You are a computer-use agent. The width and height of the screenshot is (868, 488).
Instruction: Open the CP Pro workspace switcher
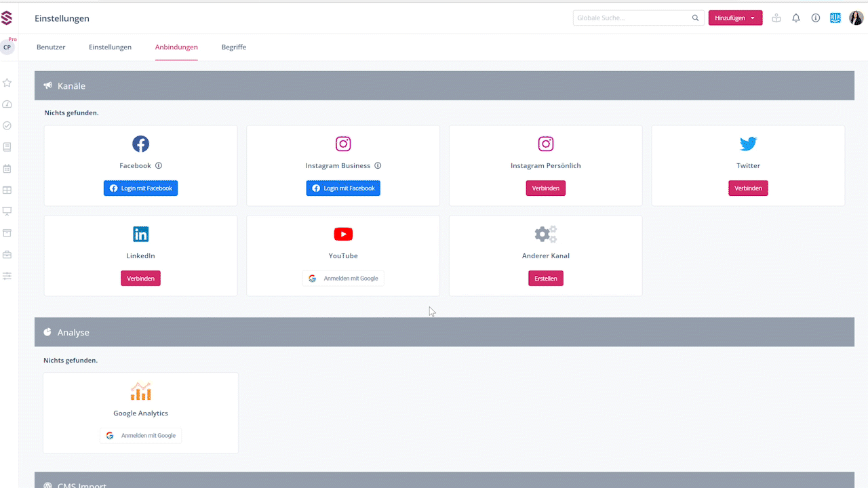pos(7,47)
